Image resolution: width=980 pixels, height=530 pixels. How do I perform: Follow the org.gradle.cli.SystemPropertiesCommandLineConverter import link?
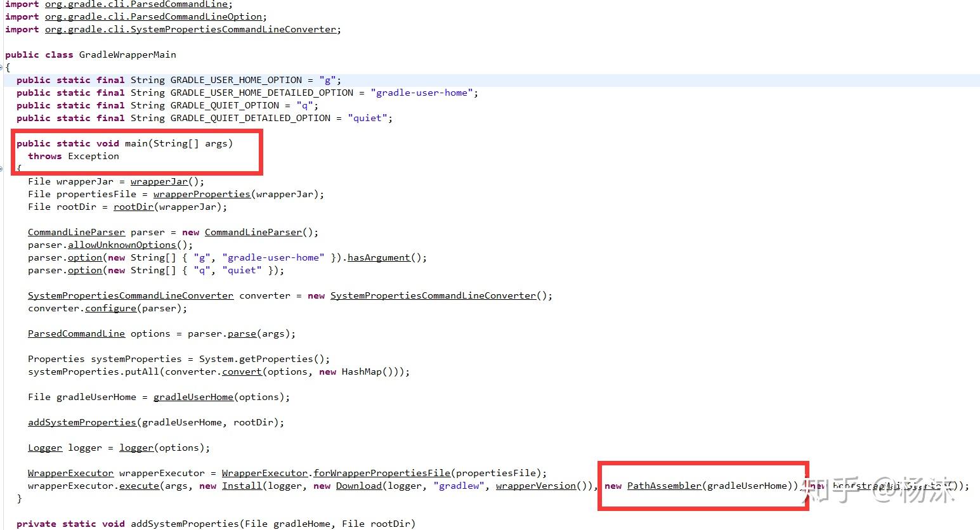pos(190,29)
